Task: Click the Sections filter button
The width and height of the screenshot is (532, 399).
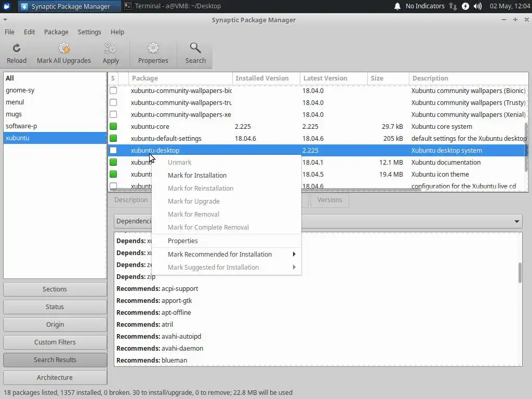Action: click(x=55, y=289)
